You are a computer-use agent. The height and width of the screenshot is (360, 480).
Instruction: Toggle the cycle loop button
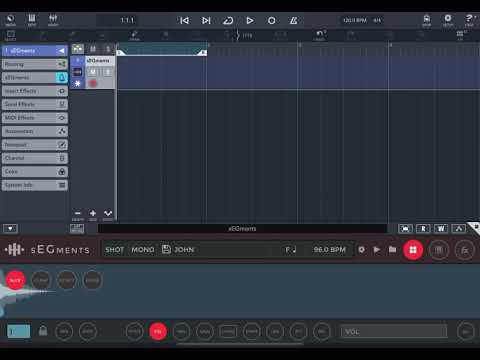(x=228, y=21)
